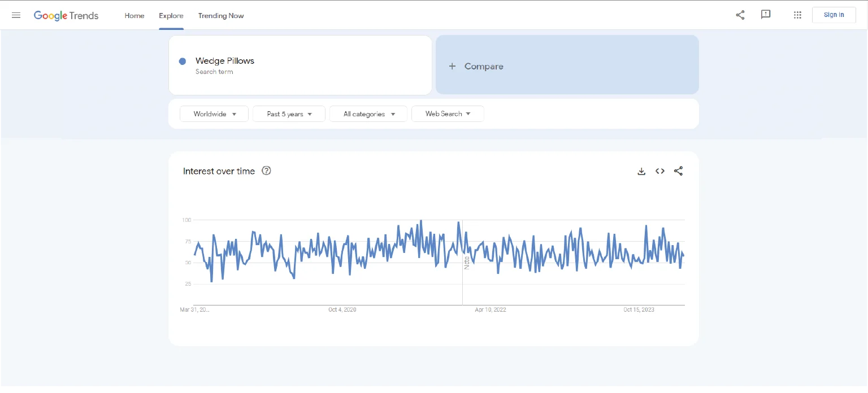Click the embed code icon
Image resolution: width=868 pixels, height=393 pixels.
659,171
